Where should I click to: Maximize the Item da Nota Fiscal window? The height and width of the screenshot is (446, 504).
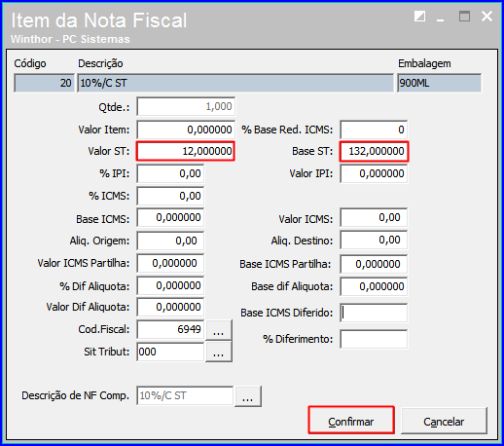[464, 17]
